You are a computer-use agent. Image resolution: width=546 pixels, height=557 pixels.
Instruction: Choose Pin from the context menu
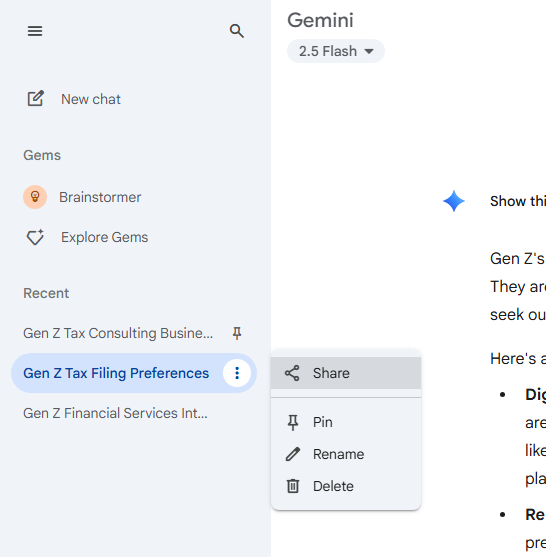tap(346, 422)
